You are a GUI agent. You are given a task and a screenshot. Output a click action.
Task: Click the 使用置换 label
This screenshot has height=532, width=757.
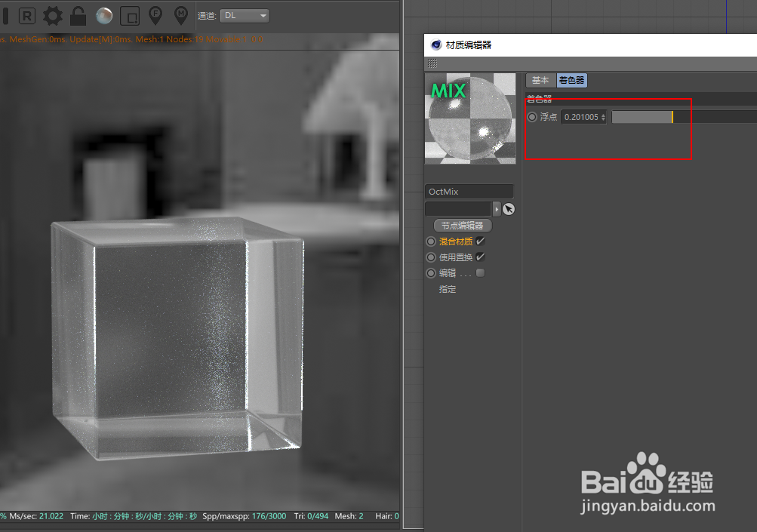pos(456,257)
